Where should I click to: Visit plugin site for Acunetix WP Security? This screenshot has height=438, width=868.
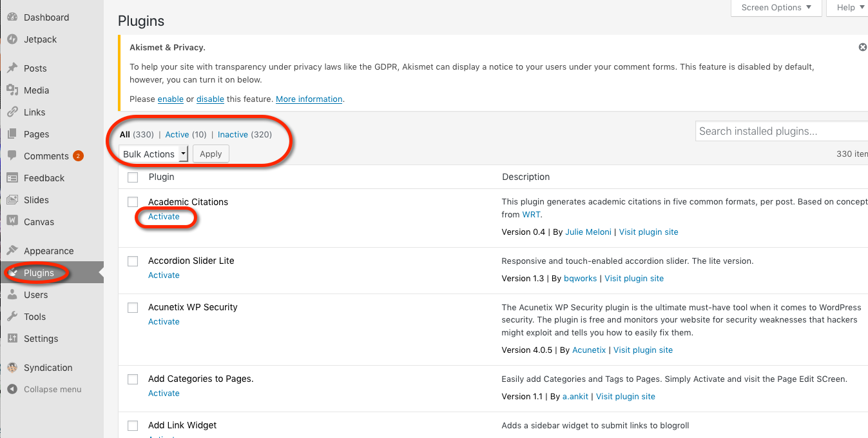tap(643, 350)
